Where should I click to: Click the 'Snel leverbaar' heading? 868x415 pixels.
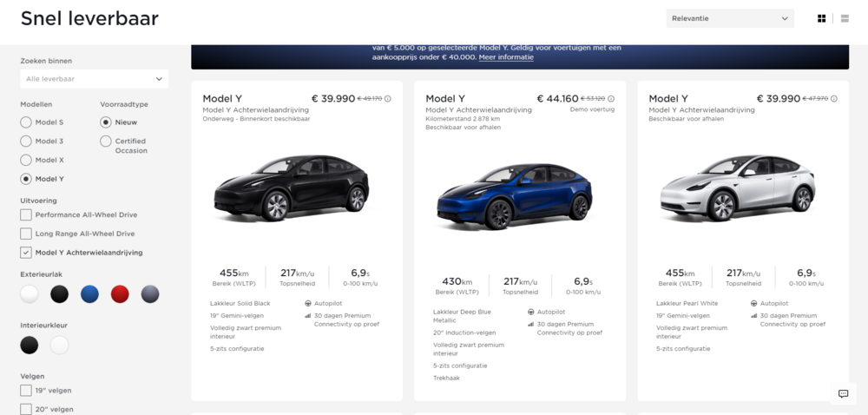89,18
